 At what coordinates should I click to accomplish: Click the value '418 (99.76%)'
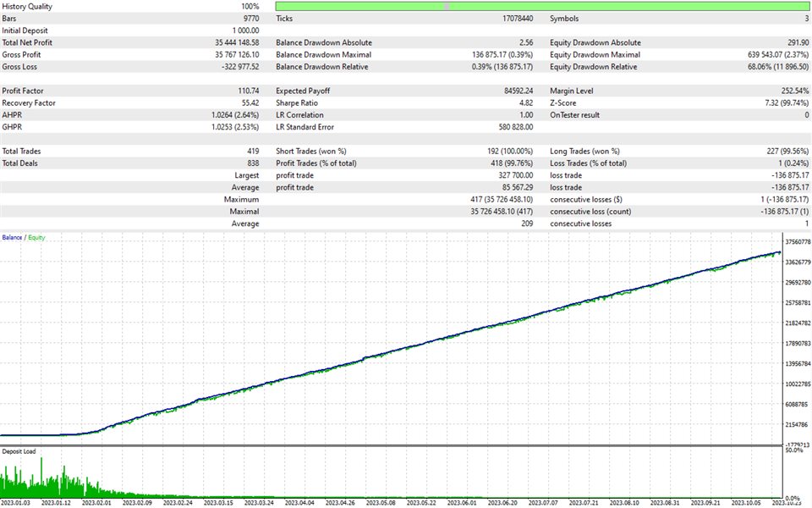(512, 163)
